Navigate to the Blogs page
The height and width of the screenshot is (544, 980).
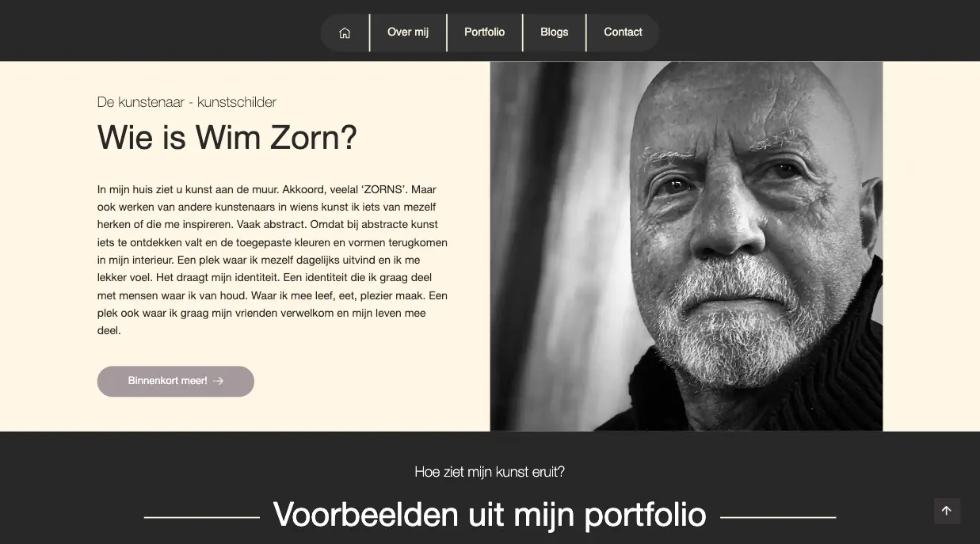[x=555, y=32]
